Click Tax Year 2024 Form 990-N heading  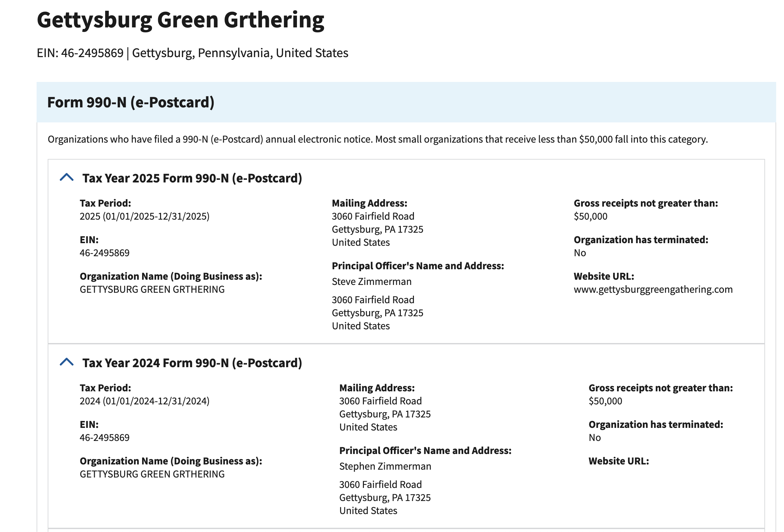[192, 363]
